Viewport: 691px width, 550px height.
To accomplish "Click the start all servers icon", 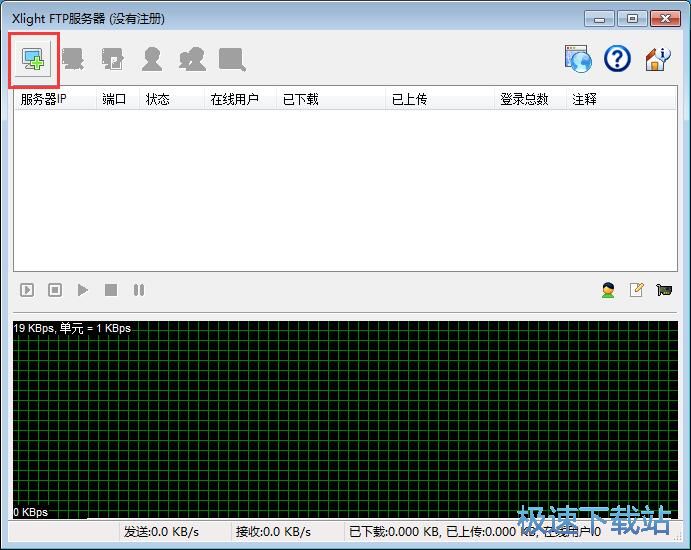I will 27,290.
